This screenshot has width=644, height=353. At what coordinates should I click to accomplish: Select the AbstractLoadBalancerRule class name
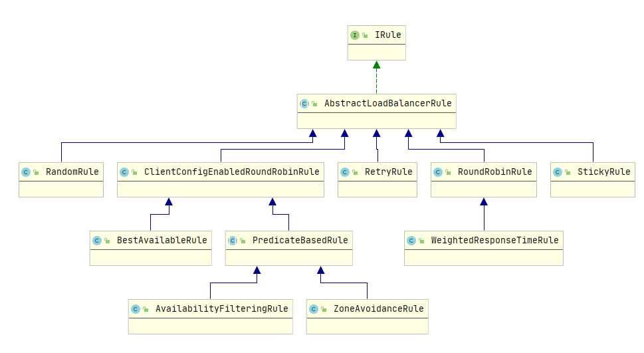387,103
